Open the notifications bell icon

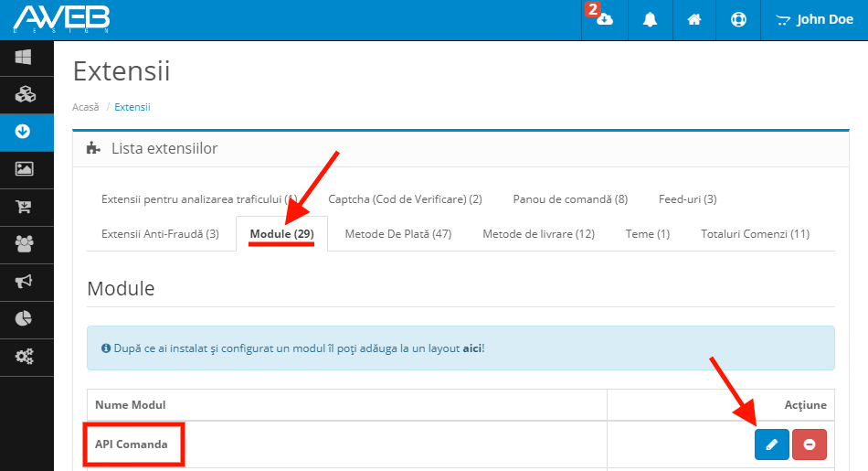(x=650, y=19)
